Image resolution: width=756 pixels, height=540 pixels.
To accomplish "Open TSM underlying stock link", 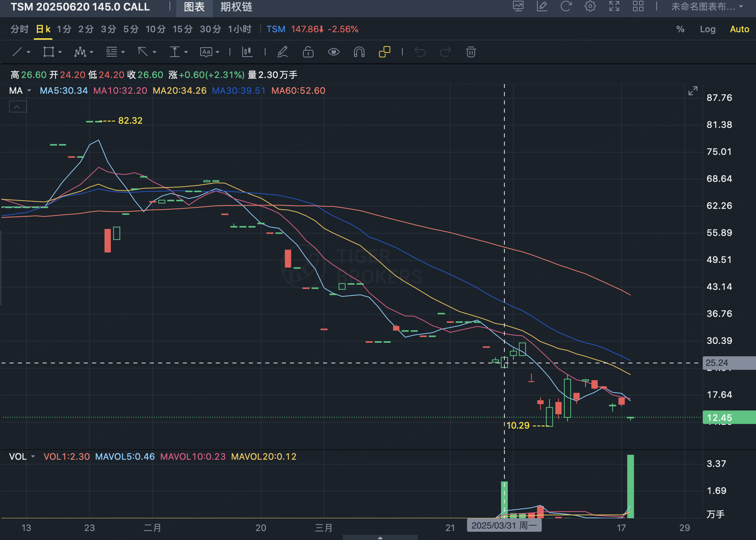I will (276, 29).
